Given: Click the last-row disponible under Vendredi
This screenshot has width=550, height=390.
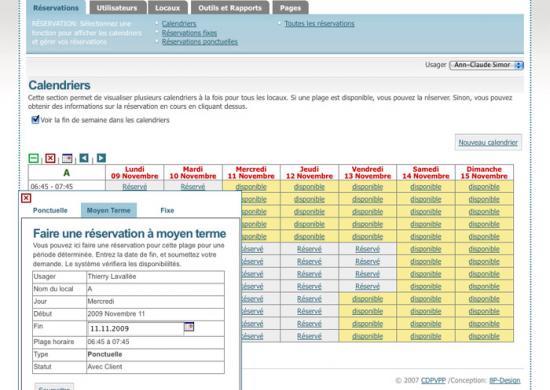Looking at the screenshot, I should click(368, 336).
